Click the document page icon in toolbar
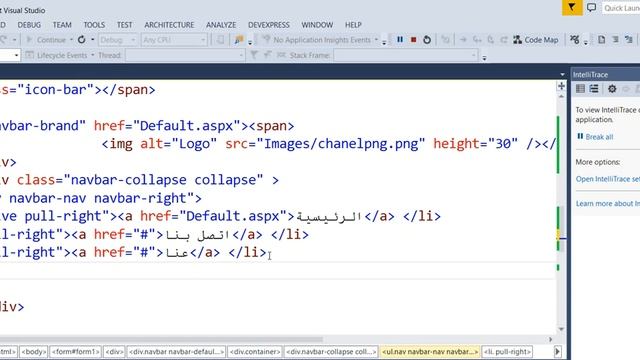 [601, 40]
